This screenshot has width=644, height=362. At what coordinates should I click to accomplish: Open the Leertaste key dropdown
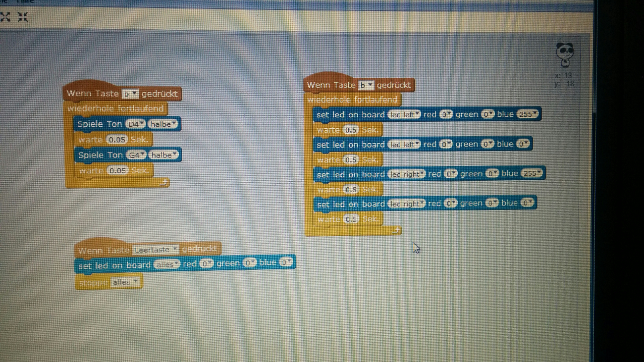click(x=156, y=250)
